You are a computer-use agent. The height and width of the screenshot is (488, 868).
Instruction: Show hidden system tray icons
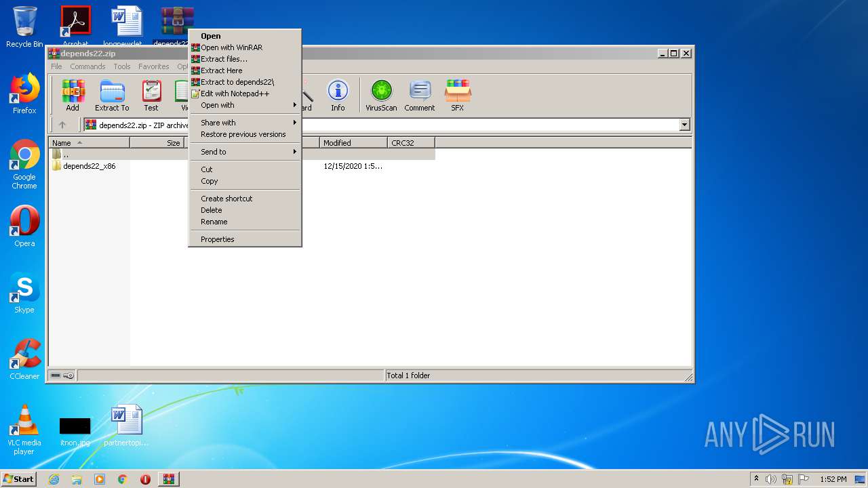[756, 479]
